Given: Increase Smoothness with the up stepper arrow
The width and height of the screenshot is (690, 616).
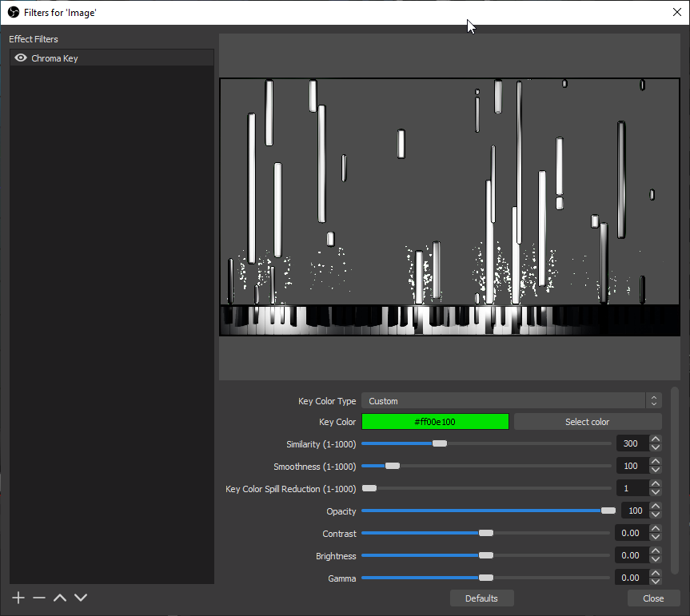Looking at the screenshot, I should (x=656, y=462).
